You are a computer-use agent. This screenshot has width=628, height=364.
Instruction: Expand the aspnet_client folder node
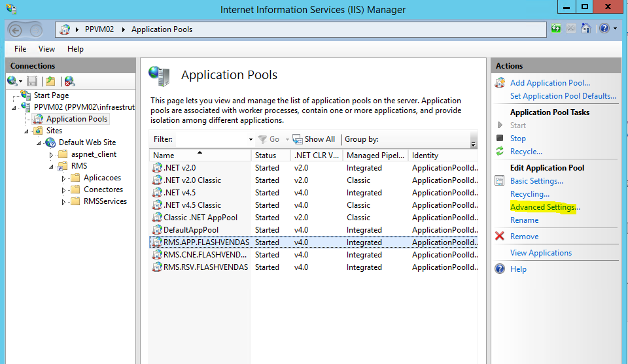pyautogui.click(x=52, y=154)
